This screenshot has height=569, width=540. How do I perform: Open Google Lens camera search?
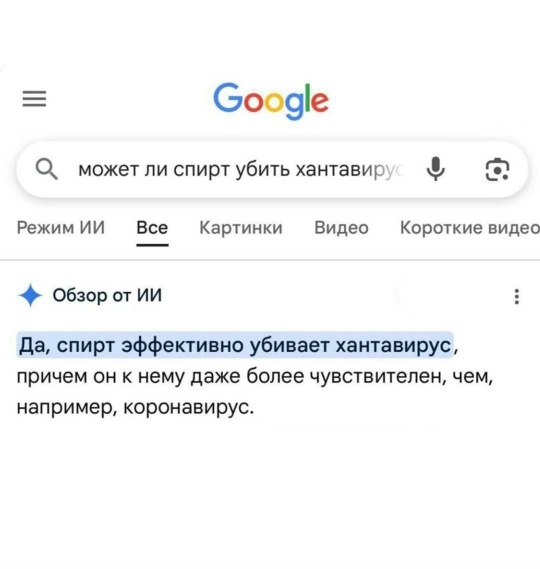coord(497,169)
